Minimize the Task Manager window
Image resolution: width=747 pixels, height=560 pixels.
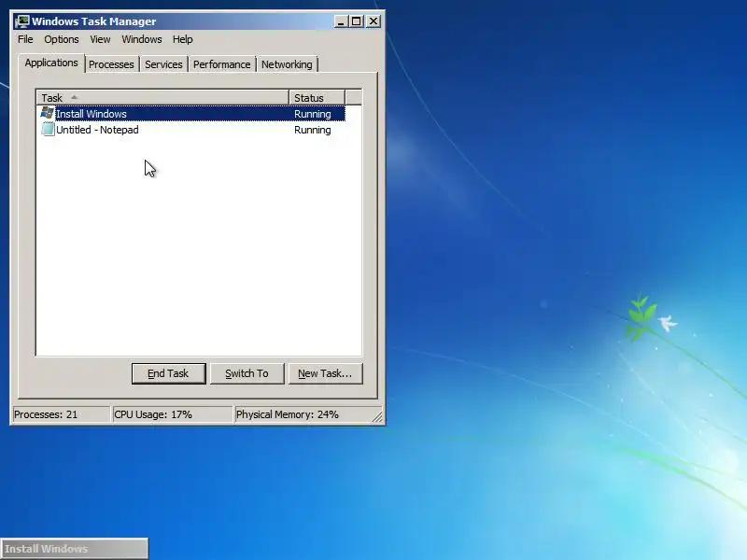pos(341,21)
